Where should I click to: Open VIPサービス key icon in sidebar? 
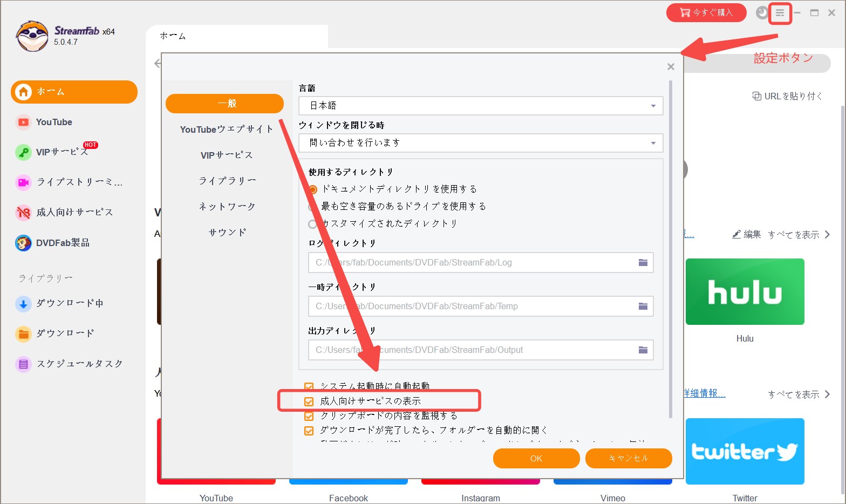pyautogui.click(x=23, y=153)
